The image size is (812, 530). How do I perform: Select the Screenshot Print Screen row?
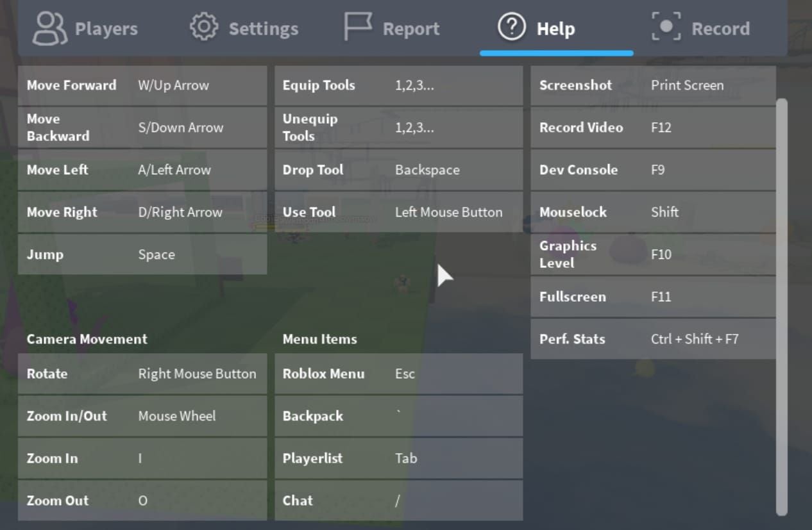653,85
